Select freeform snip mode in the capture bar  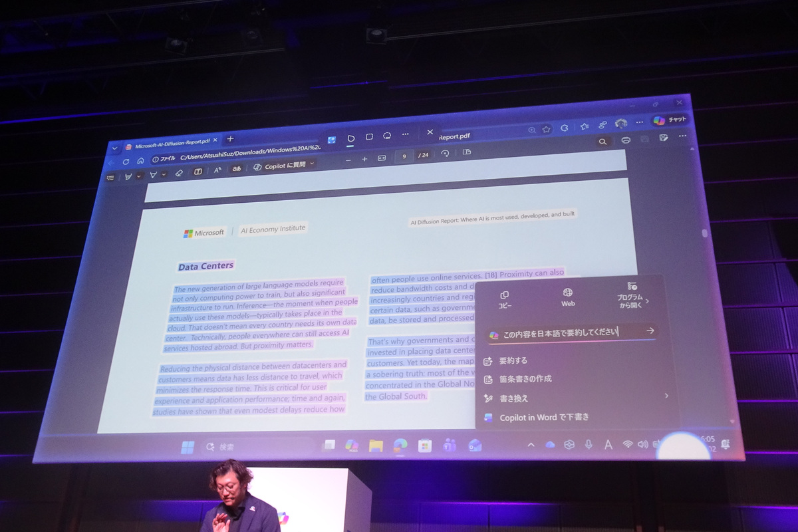tap(351, 137)
